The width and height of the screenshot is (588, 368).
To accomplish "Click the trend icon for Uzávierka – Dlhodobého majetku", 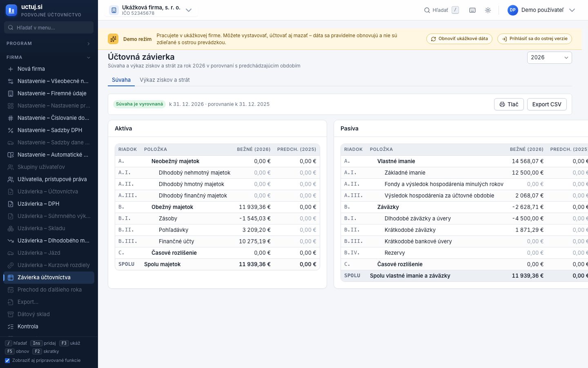I will pos(11,240).
